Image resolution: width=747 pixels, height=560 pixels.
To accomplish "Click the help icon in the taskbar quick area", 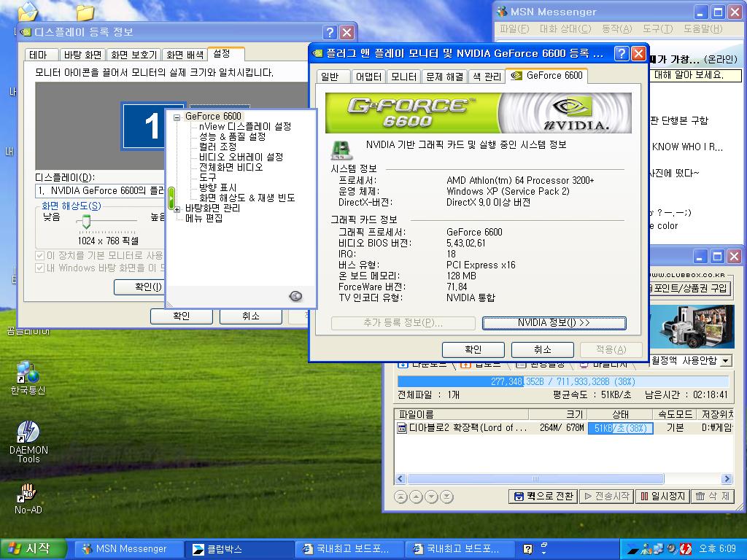I will [527, 549].
